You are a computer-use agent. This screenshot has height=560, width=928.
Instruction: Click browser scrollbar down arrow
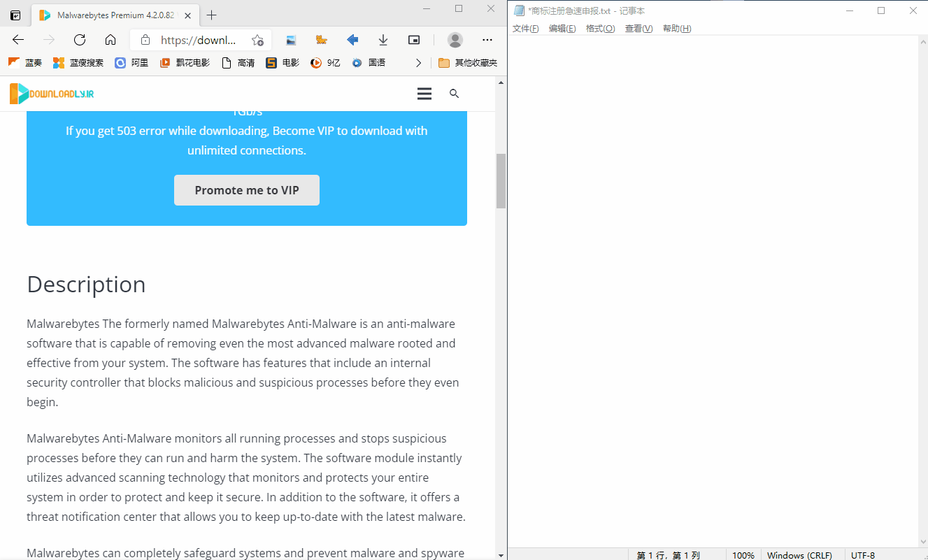(x=501, y=554)
